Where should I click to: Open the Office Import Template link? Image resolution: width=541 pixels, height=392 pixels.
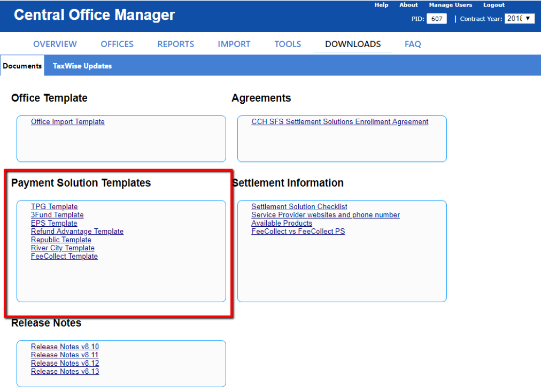pyautogui.click(x=67, y=121)
